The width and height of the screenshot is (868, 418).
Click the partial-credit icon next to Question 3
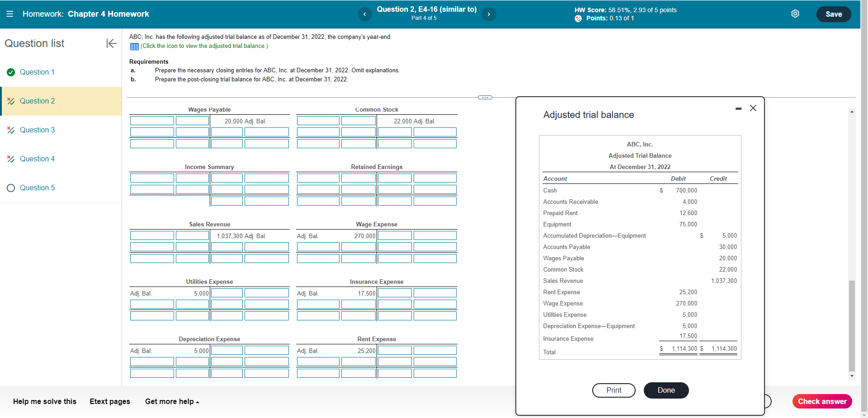[11, 130]
